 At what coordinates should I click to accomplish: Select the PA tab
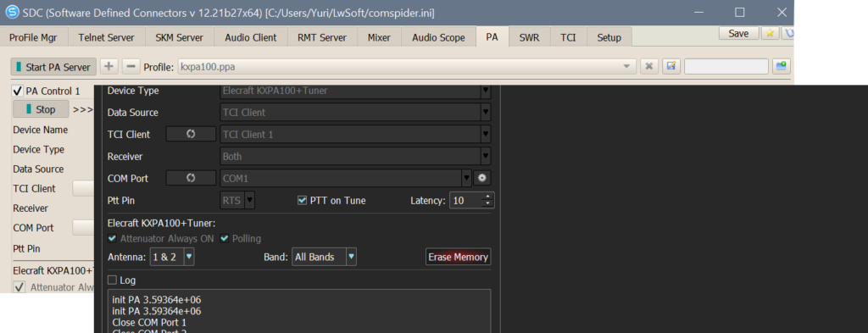pos(492,37)
